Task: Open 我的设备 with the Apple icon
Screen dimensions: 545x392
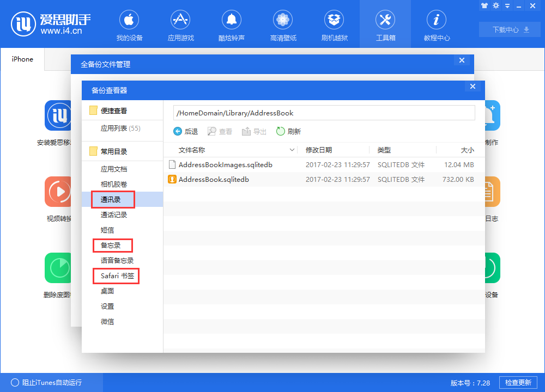Action: 129,24
